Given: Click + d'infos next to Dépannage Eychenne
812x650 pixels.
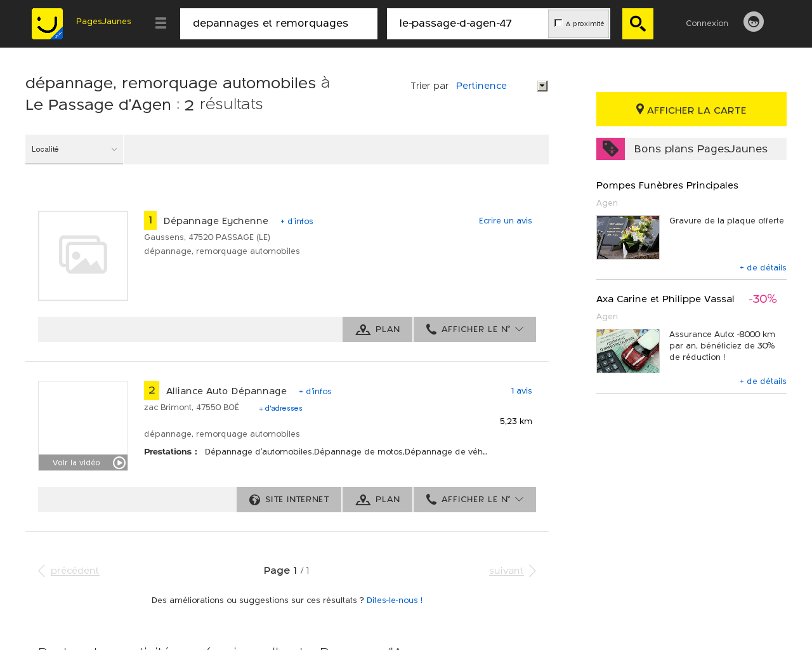Looking at the screenshot, I should (x=297, y=222).
